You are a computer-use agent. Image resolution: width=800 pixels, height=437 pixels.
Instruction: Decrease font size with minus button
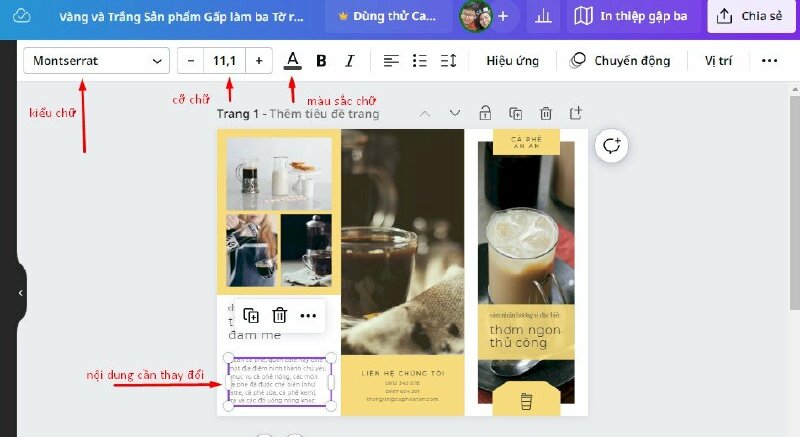(x=191, y=61)
